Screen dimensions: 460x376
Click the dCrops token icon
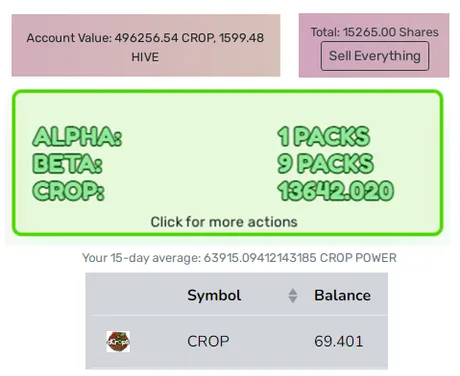tap(118, 341)
